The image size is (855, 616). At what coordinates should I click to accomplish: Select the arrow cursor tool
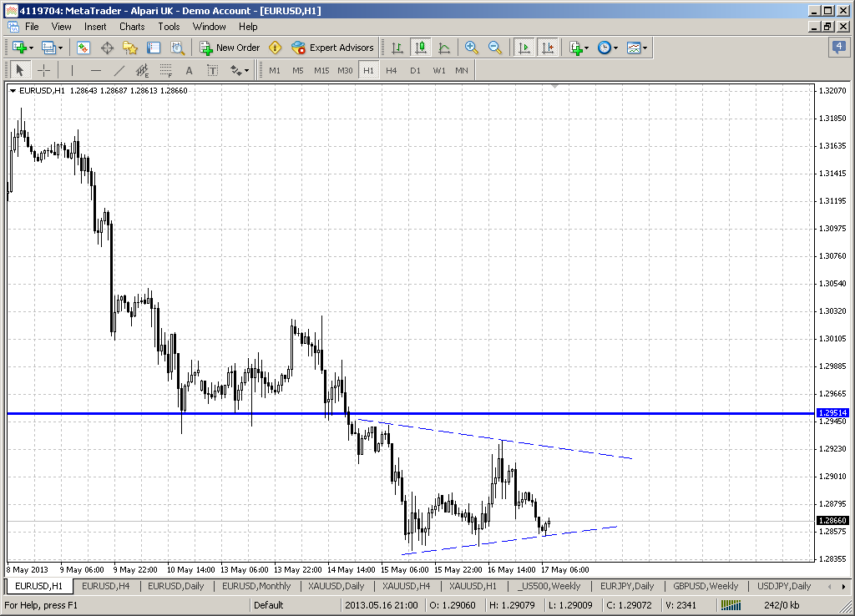[x=20, y=70]
